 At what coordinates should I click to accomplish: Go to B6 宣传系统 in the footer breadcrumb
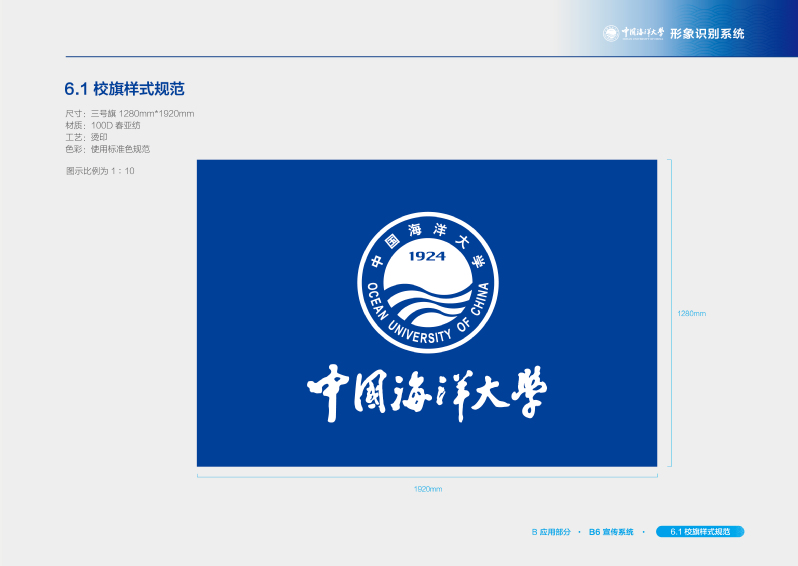pyautogui.click(x=611, y=532)
